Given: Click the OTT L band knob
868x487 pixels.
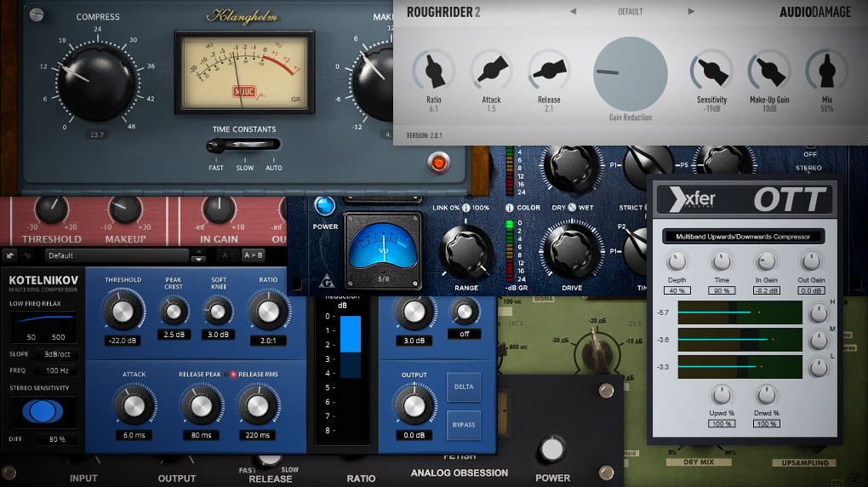Looking at the screenshot, I should coord(818,368).
